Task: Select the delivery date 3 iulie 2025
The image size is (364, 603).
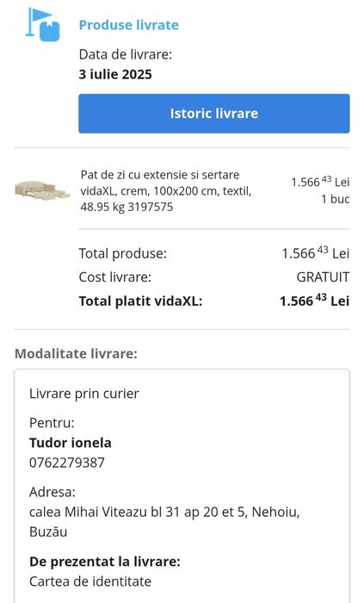Action: tap(115, 74)
